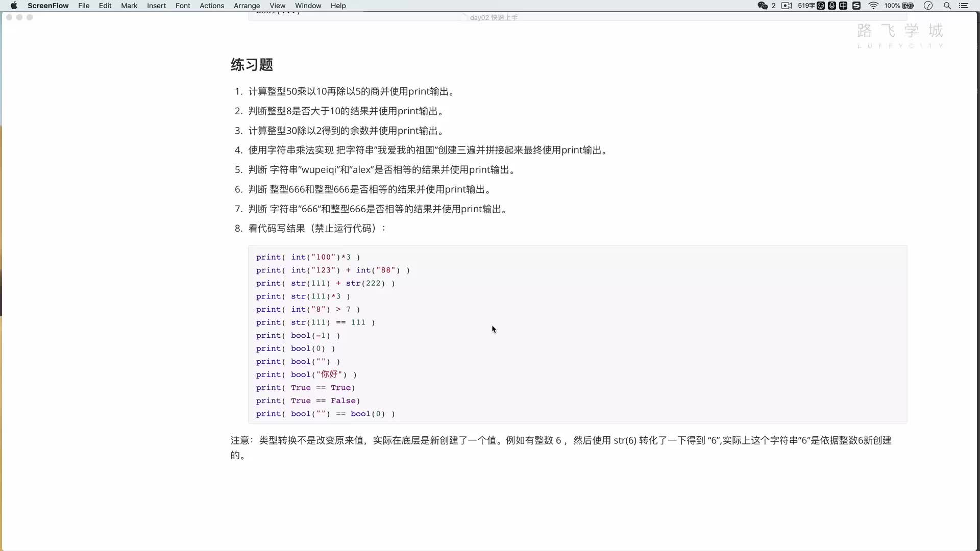Screen dimensions: 980x551
Task: Open the File menu
Action: [x=84, y=6]
